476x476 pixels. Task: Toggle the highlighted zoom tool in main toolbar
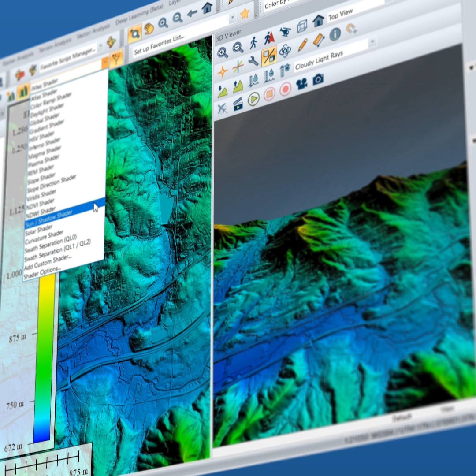pyautogui.click(x=134, y=33)
